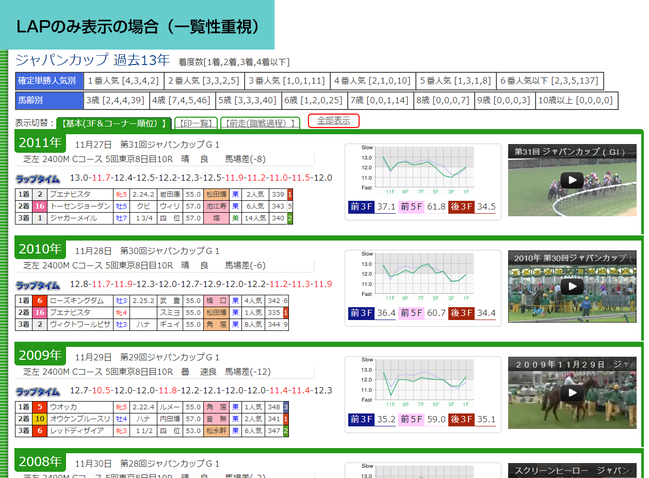Viewport: 649px width, 478px height.
Task: Select the 5番人気 [1,3,1,8] cell
Action: click(x=456, y=81)
